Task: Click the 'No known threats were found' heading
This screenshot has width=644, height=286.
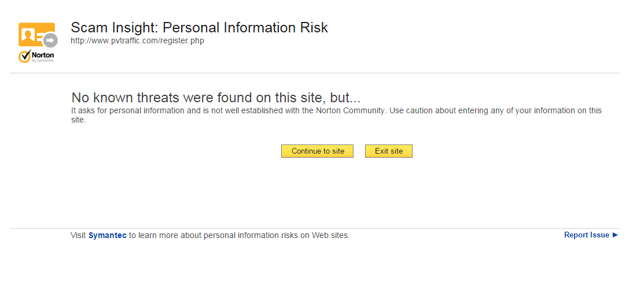Action: tap(216, 97)
